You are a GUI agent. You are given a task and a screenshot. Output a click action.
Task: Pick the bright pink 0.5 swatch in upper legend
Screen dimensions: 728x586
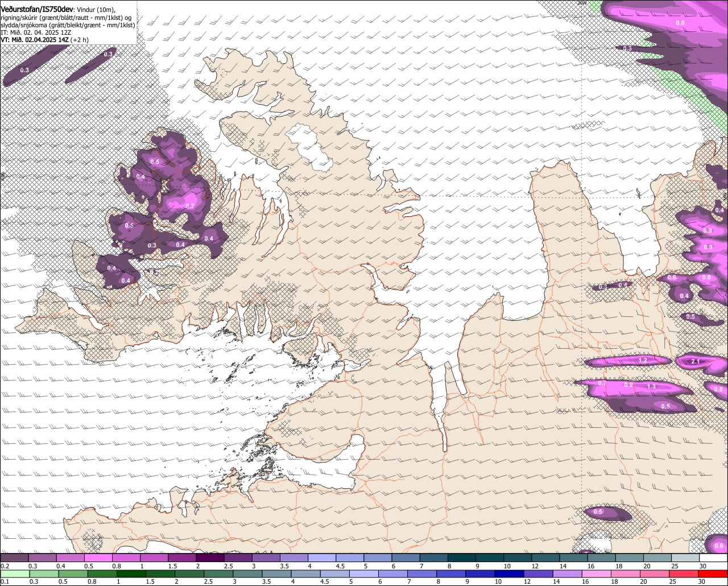[x=98, y=558]
